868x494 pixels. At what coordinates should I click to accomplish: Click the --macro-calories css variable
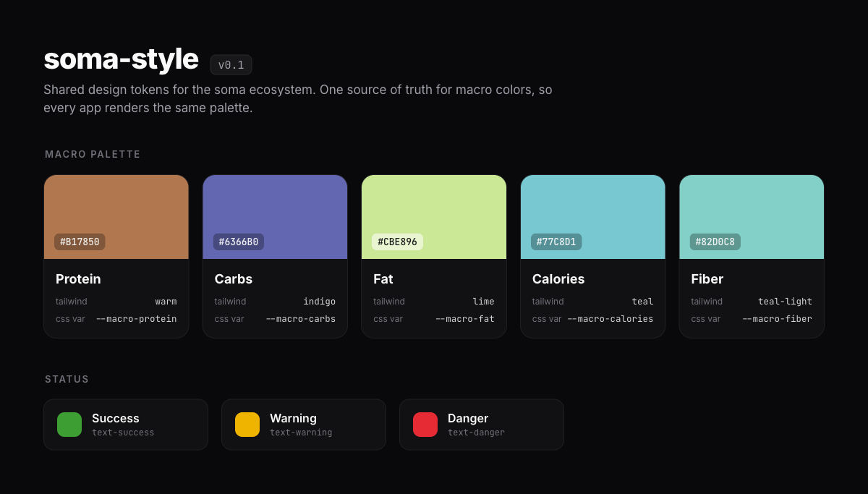tap(610, 319)
